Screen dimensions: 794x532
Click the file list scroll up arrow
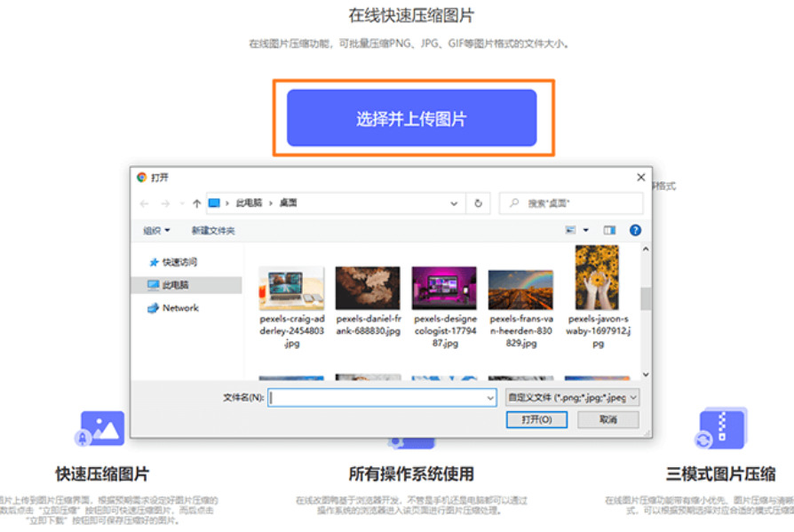(646, 249)
